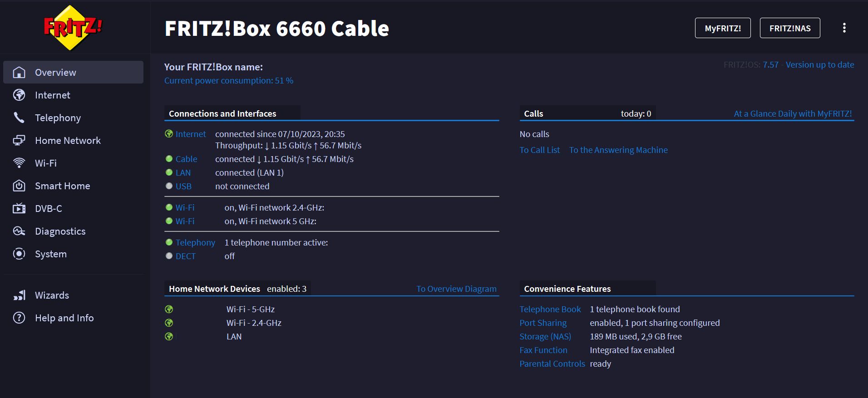
Task: Click the DVB-C television icon
Action: click(x=19, y=208)
